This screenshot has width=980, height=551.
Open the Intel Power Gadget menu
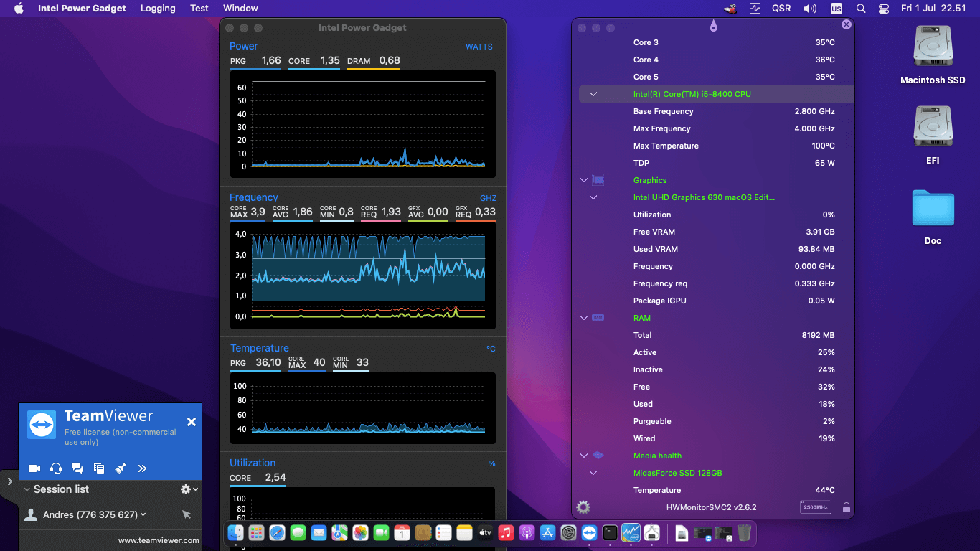(82, 9)
